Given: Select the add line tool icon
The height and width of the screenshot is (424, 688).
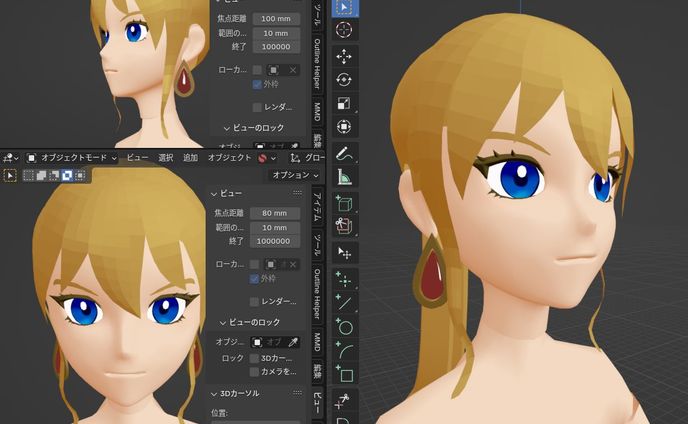Looking at the screenshot, I should [344, 303].
